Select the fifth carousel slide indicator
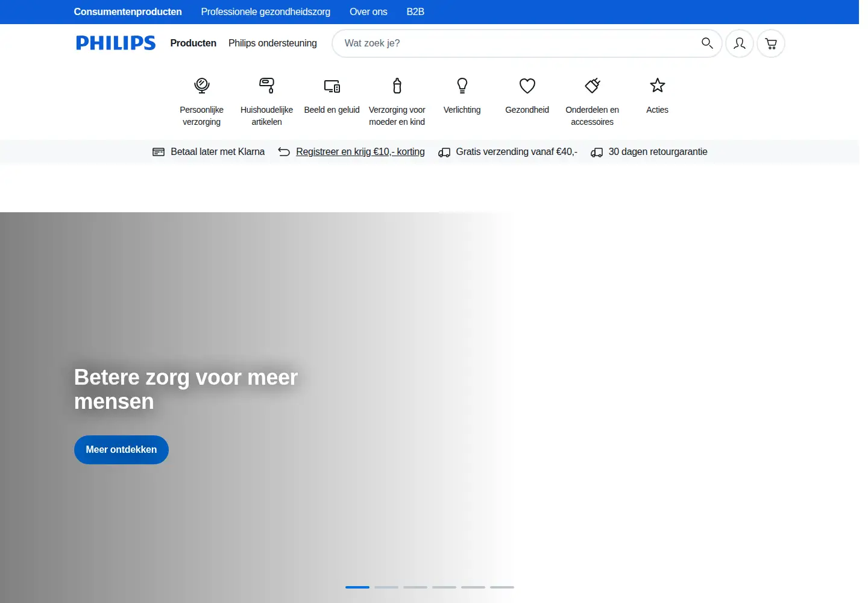The image size is (868, 603). coord(473,587)
